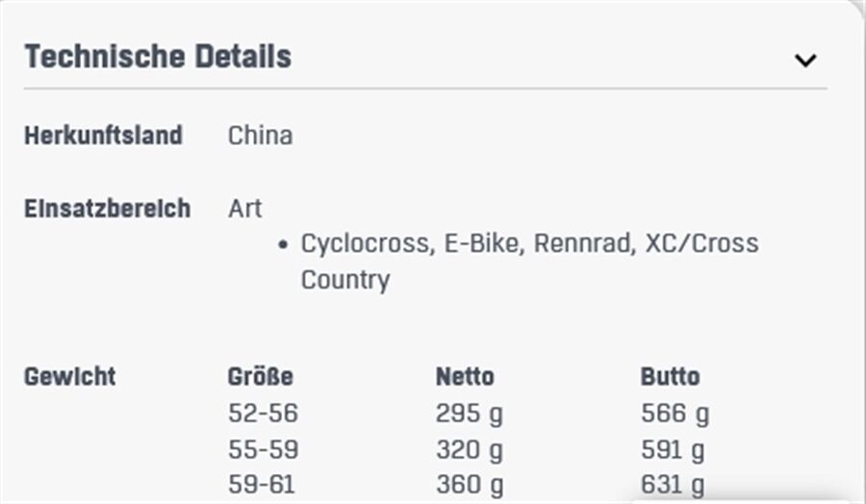Click the 591 g gross weight value
The height and width of the screenshot is (504, 866).
(x=673, y=449)
